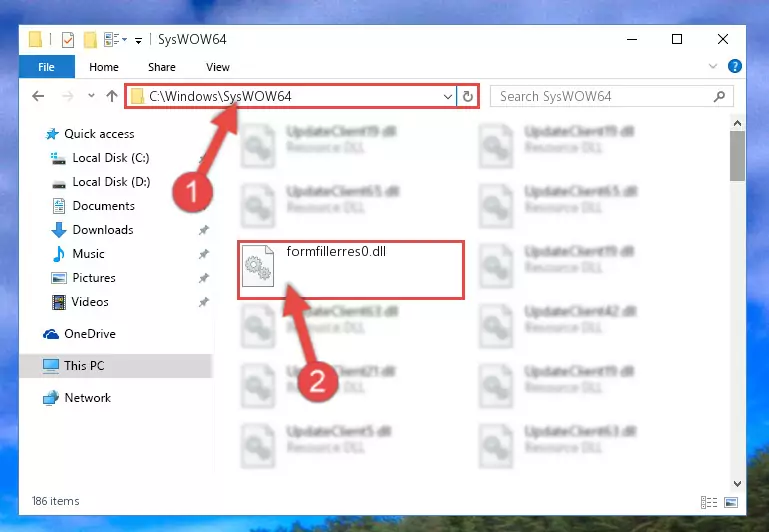Switch to Details view layout icon
This screenshot has height=532, width=769.
click(x=709, y=502)
